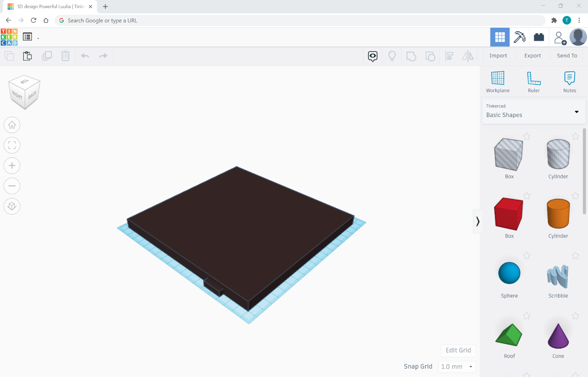Click the Redo arrow
The image size is (588, 377).
[x=103, y=56]
